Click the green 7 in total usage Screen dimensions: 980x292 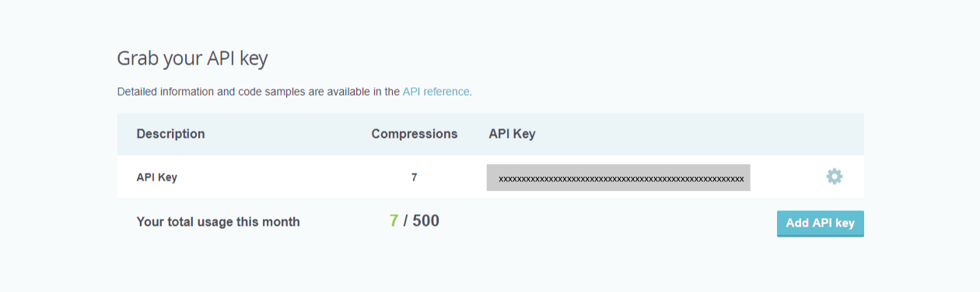pyautogui.click(x=394, y=221)
